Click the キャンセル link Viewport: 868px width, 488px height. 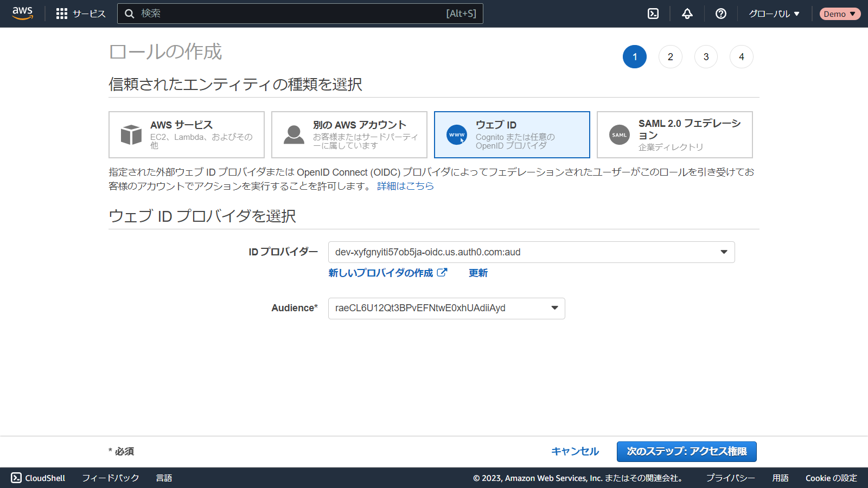click(575, 451)
